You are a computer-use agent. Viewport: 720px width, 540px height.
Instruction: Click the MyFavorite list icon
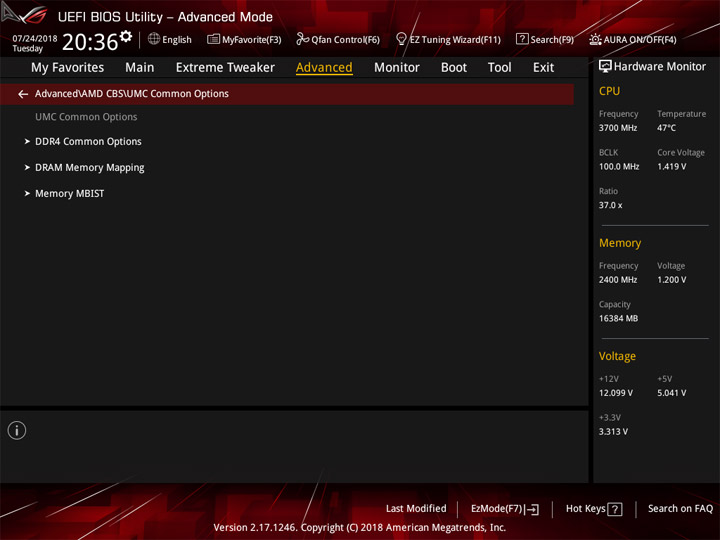click(213, 39)
